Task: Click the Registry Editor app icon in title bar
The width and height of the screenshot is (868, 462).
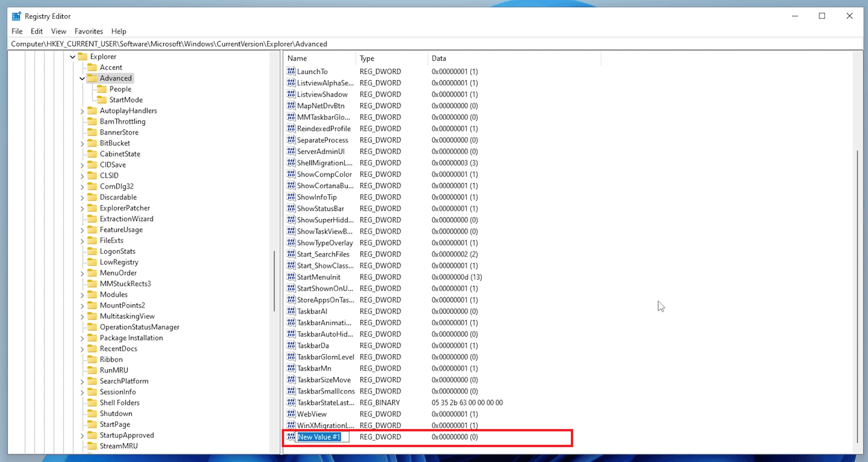Action: tap(16, 16)
